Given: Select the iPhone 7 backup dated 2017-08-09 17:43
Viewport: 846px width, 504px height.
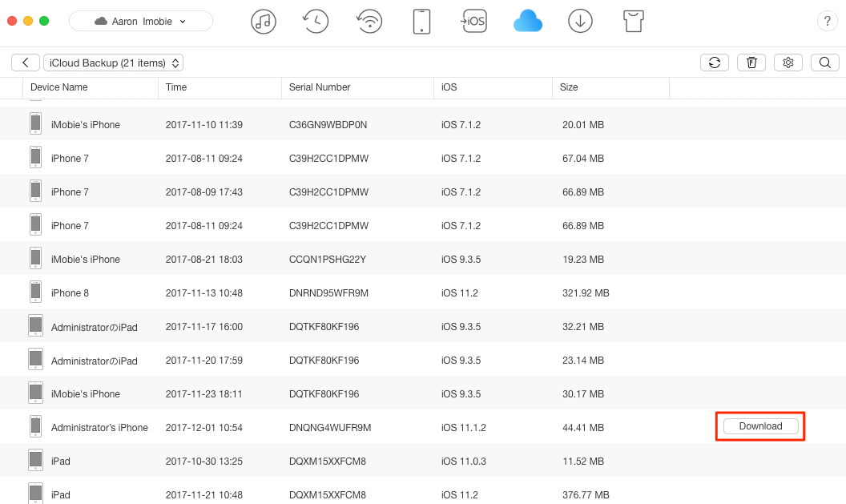Looking at the screenshot, I should (x=423, y=192).
